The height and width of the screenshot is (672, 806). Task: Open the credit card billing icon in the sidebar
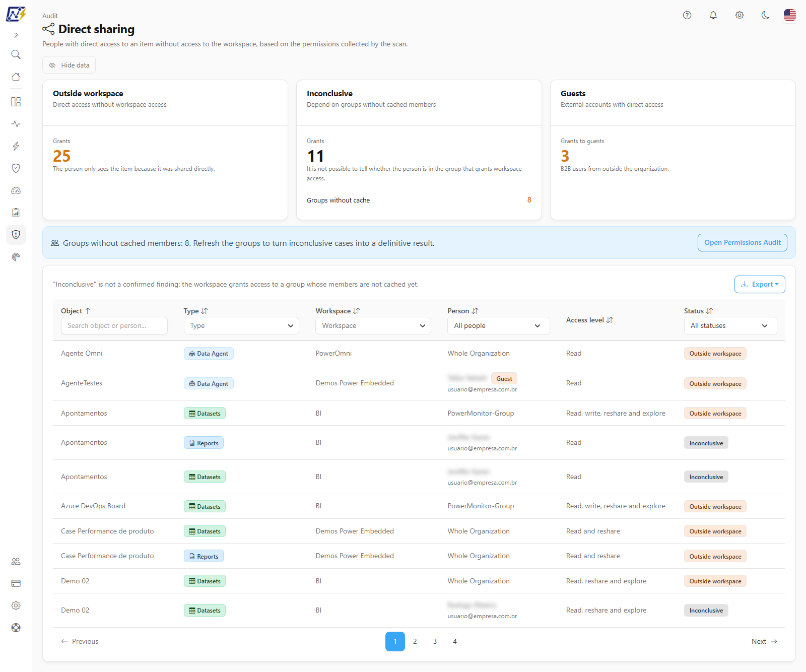click(16, 583)
